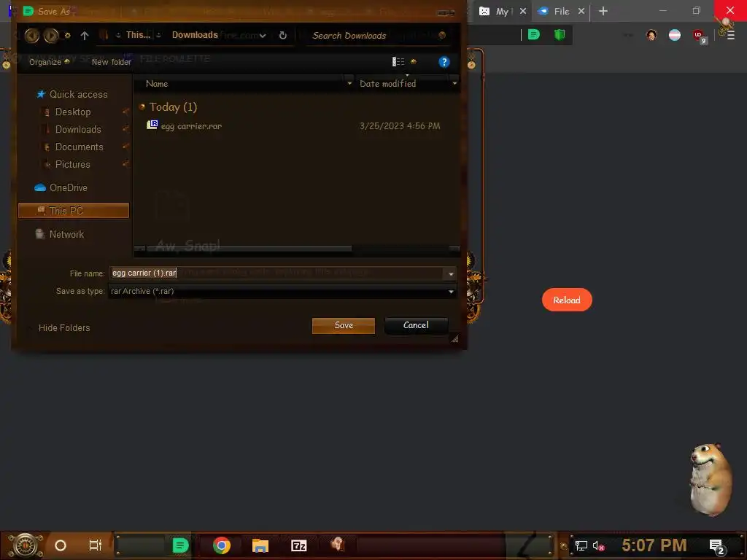Open network icon in system tray
747x560 pixels.
point(581,545)
